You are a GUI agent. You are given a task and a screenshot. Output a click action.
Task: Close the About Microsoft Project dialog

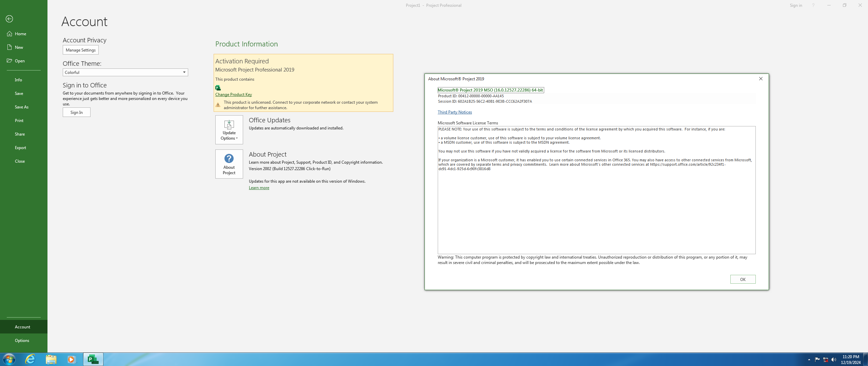pyautogui.click(x=761, y=79)
